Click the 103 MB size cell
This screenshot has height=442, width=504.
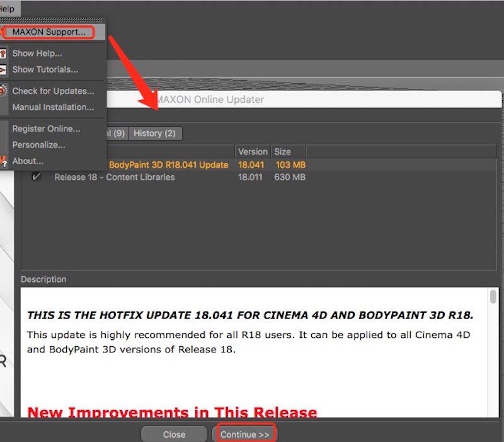(x=290, y=165)
